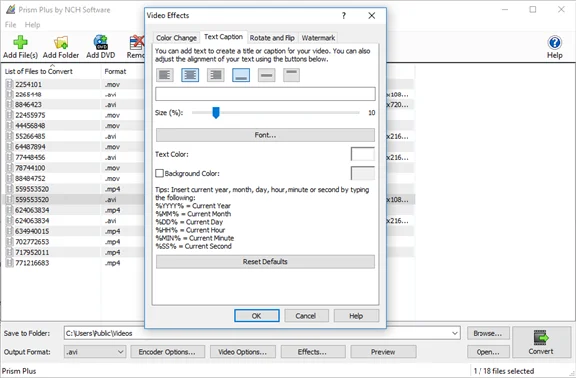Open the Color Change tab
The width and height of the screenshot is (576, 378).
[x=176, y=38]
